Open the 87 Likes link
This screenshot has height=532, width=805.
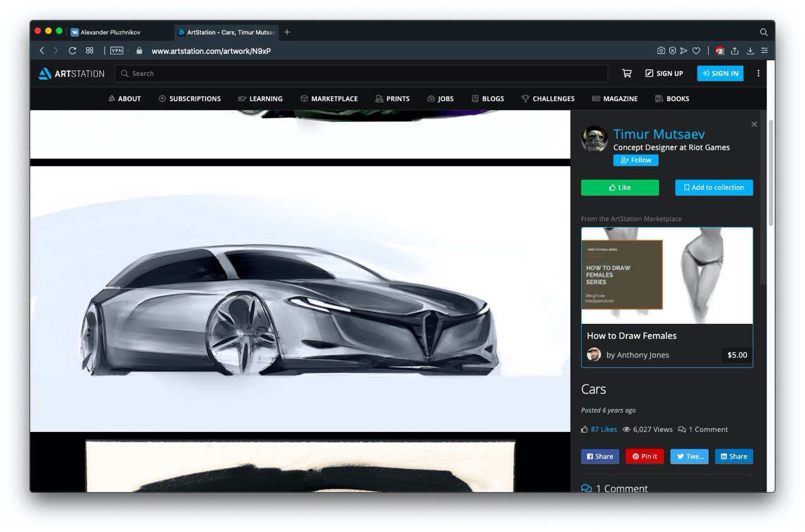click(x=604, y=429)
